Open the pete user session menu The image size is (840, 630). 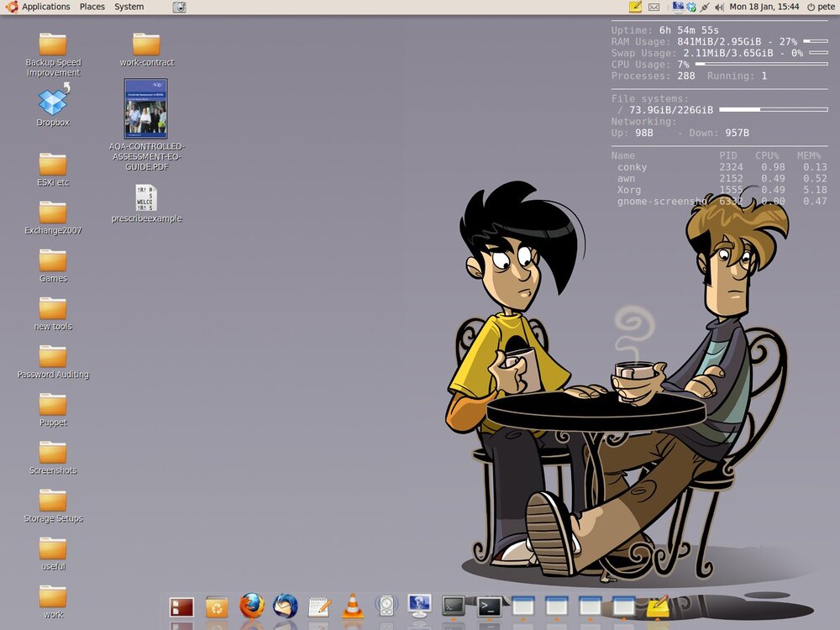822,7
